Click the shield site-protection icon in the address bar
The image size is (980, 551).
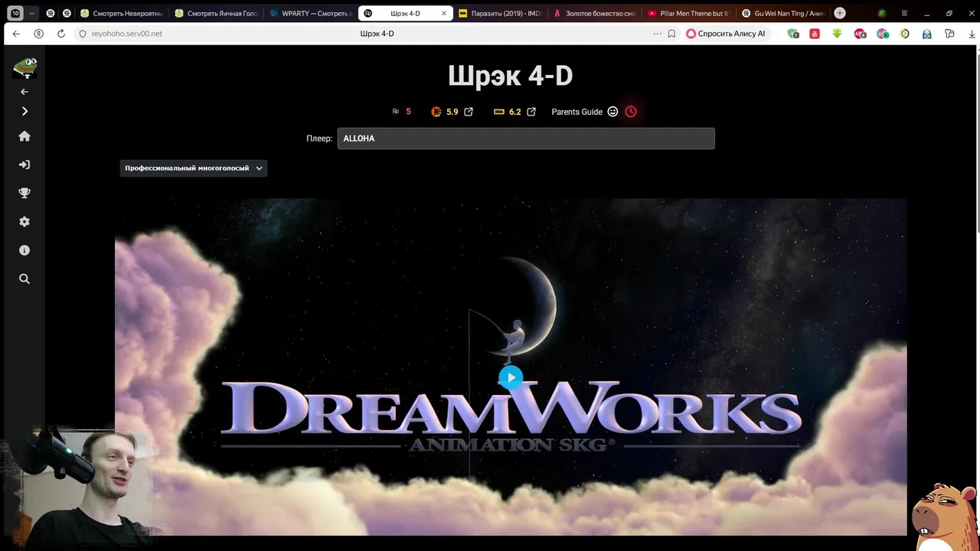point(83,34)
